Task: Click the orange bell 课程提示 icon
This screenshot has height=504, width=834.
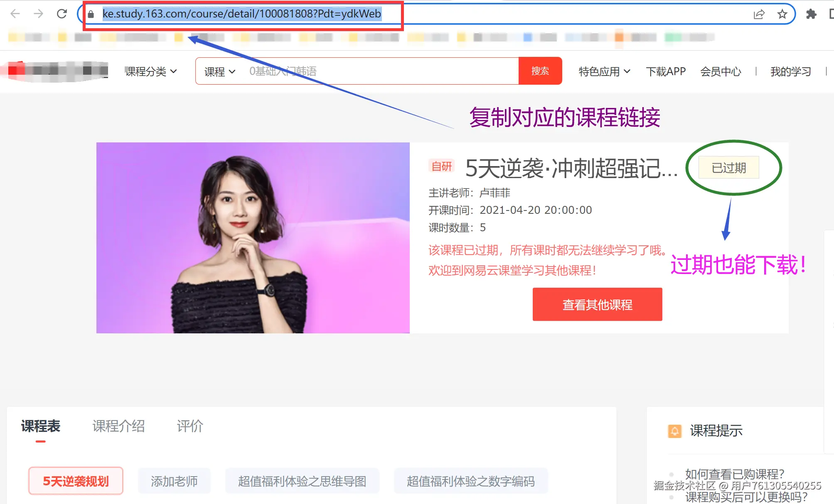Action: (674, 431)
